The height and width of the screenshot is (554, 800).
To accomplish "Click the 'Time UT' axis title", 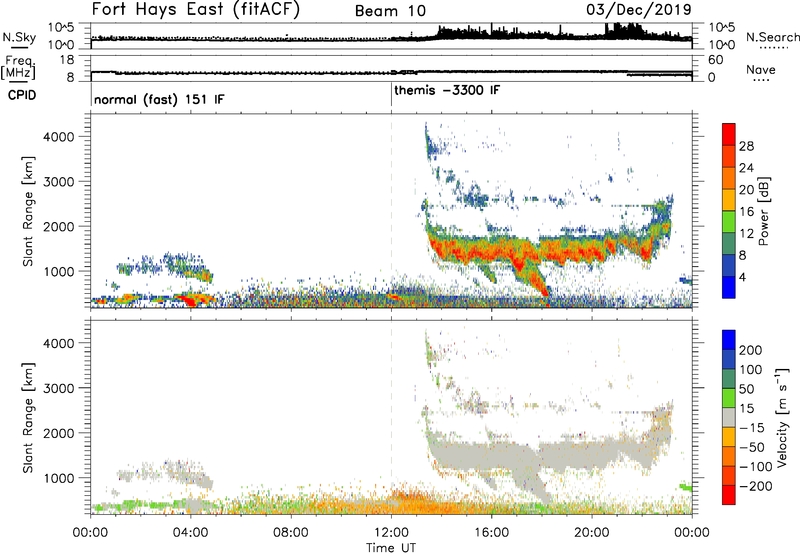I will coord(391,547).
